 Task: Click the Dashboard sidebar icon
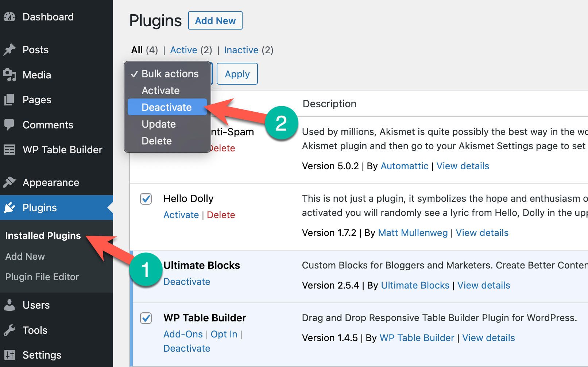point(10,16)
